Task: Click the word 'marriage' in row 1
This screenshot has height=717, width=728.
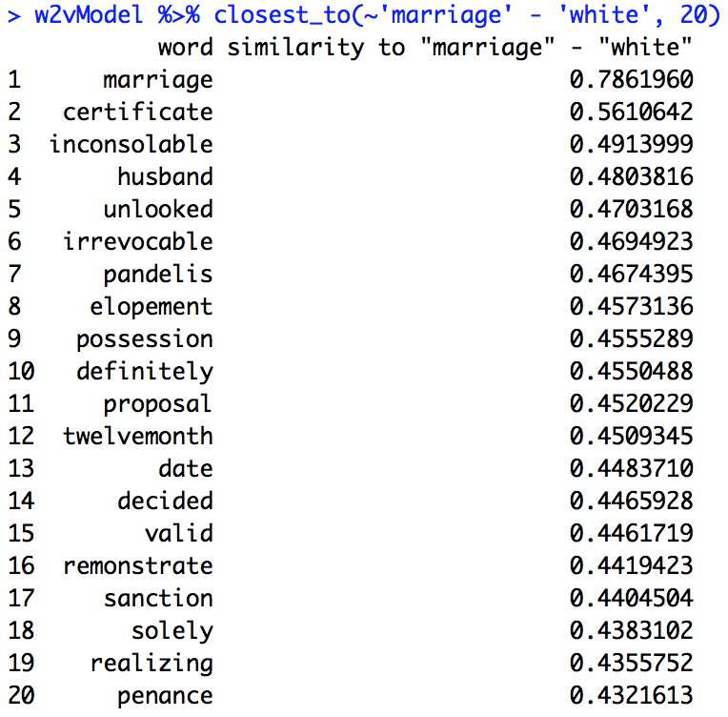Action: point(158,80)
